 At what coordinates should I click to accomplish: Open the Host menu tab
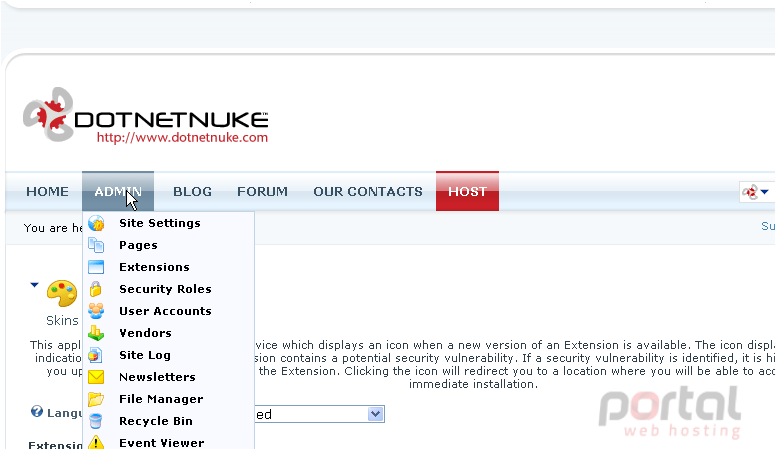[x=467, y=192]
